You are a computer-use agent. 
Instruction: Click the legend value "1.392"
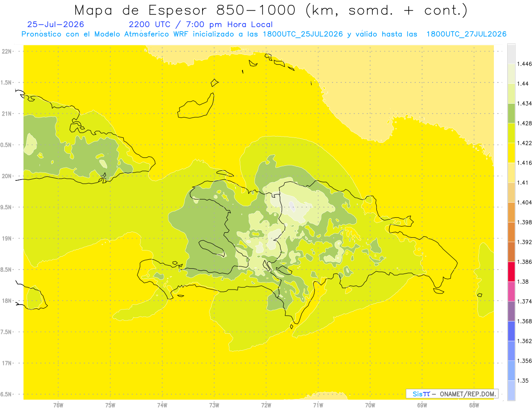coord(524,242)
